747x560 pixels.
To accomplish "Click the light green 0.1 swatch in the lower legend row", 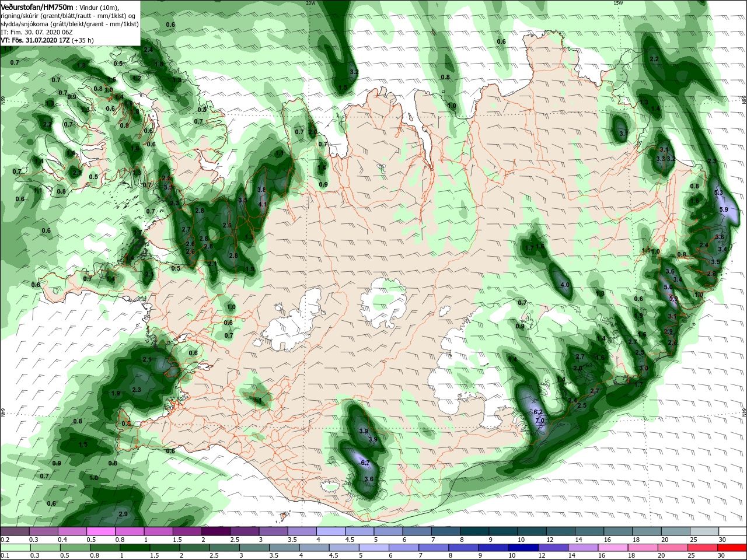I will tap(15, 548).
